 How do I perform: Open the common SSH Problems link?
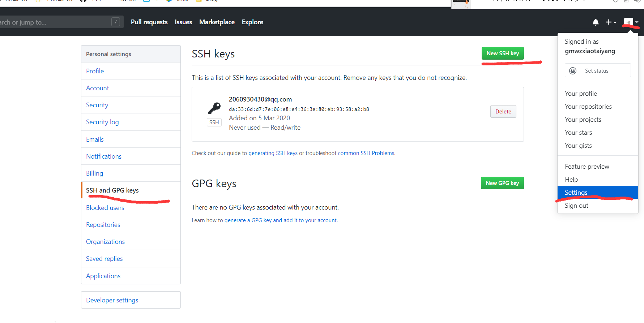point(367,153)
